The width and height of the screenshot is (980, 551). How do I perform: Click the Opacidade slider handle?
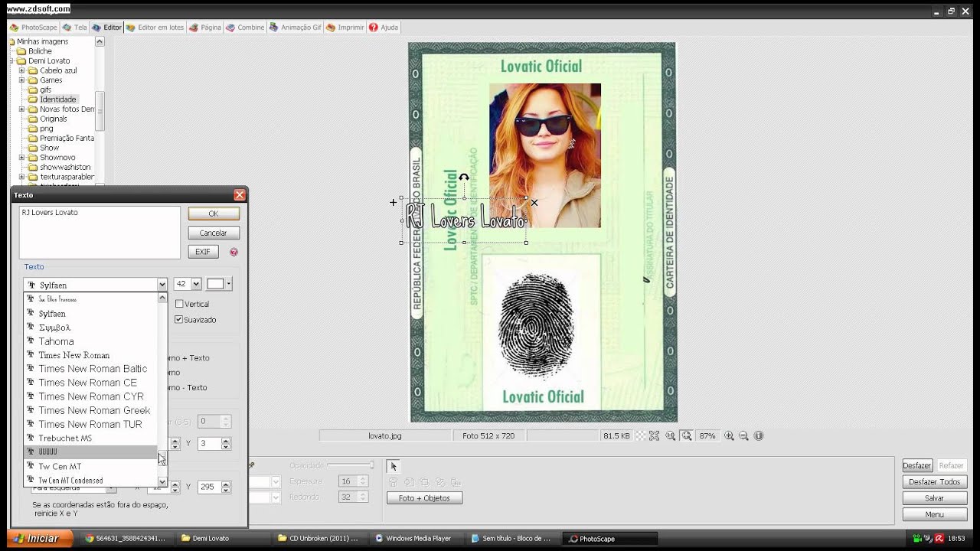(371, 465)
